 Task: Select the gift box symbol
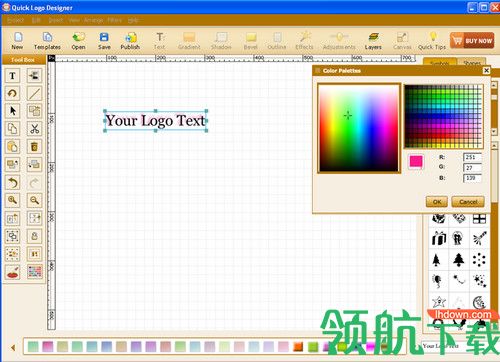click(439, 238)
